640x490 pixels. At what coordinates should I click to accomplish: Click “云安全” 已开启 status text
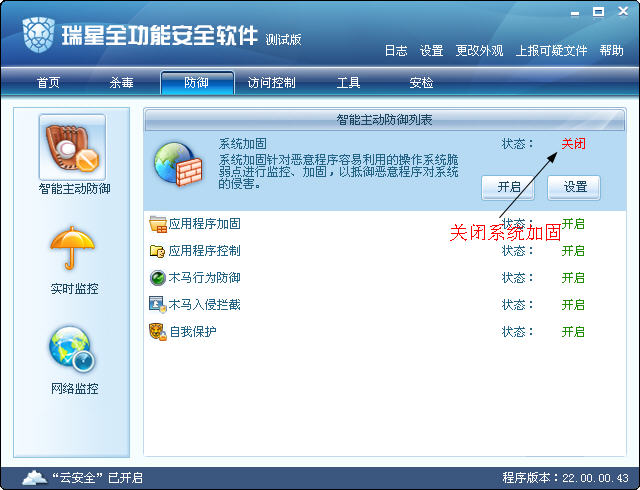click(98, 478)
